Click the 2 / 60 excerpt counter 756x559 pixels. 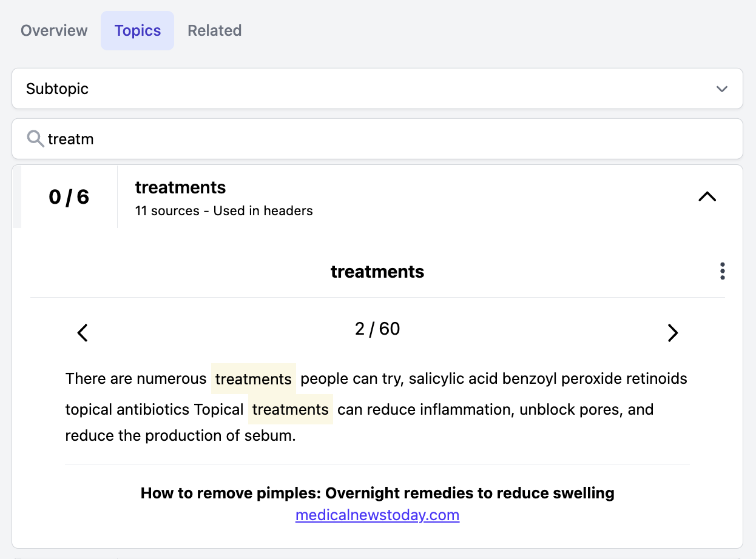377,329
